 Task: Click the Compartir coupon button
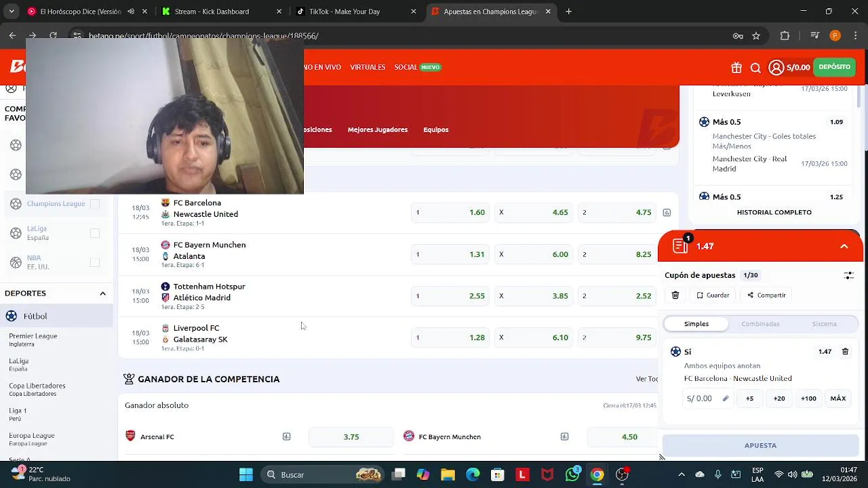click(766, 296)
